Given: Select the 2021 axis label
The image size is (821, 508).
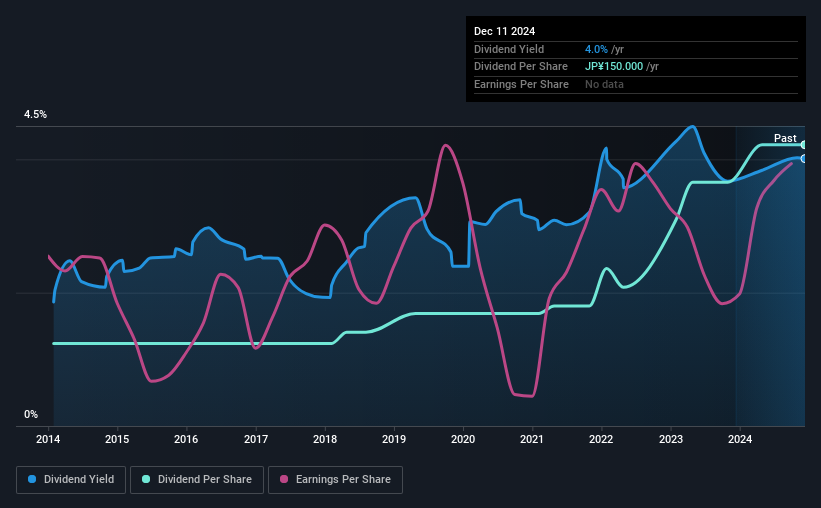Looking at the screenshot, I should tap(531, 439).
